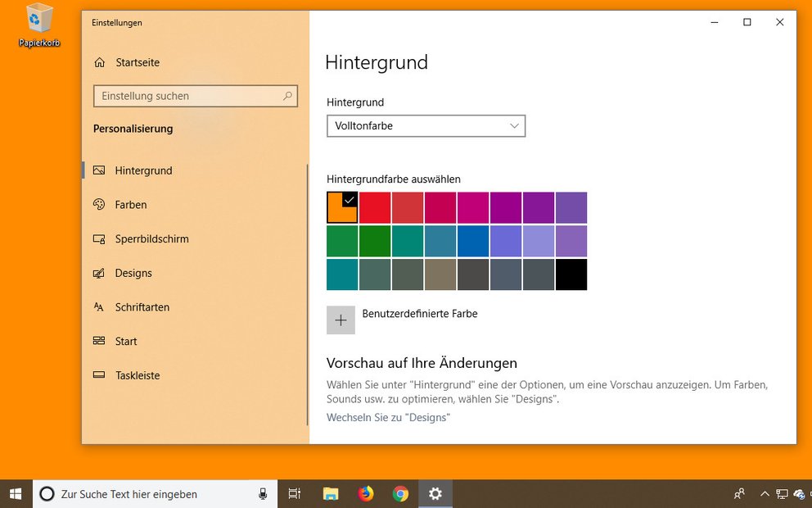The image size is (812, 508).
Task: Open the Task View taskbar icon
Action: pyautogui.click(x=294, y=493)
